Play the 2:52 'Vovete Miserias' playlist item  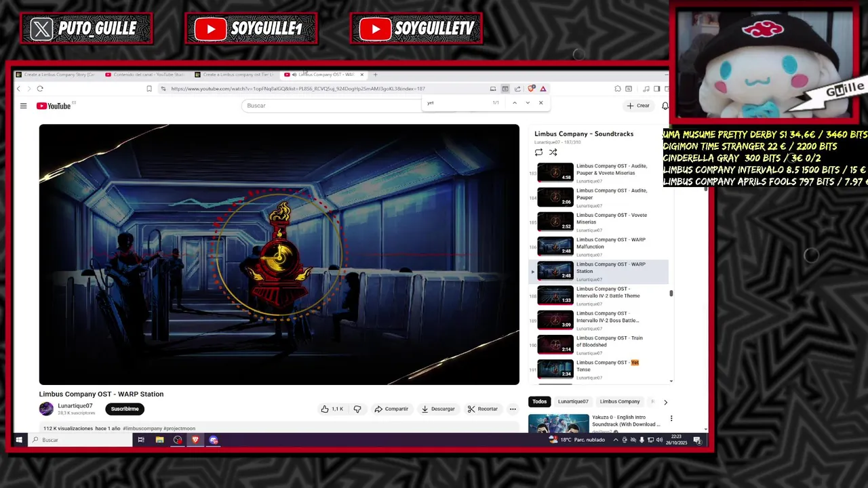(598, 222)
